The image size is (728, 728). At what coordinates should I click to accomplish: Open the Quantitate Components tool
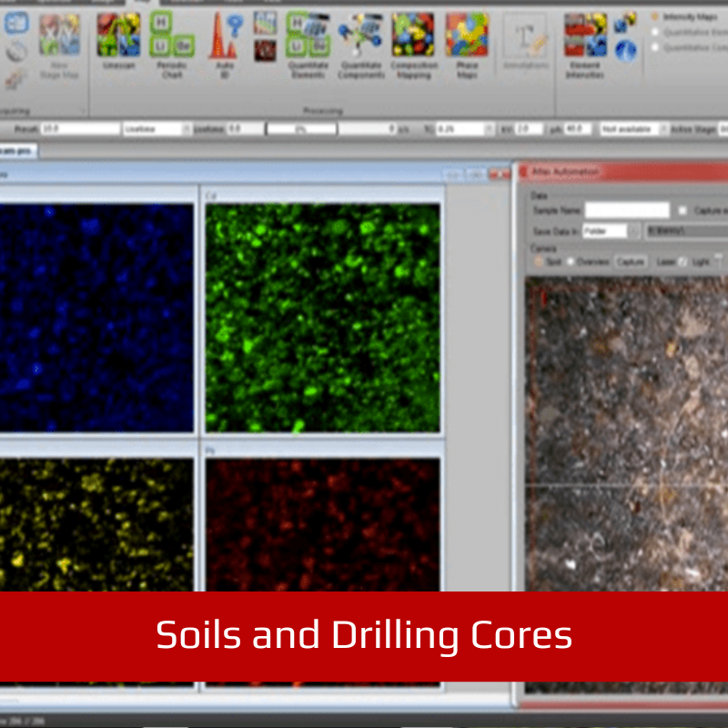[x=360, y=41]
